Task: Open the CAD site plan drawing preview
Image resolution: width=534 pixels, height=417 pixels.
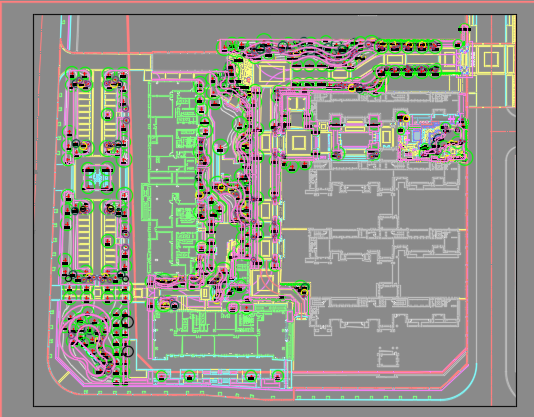Action: (x=275, y=210)
